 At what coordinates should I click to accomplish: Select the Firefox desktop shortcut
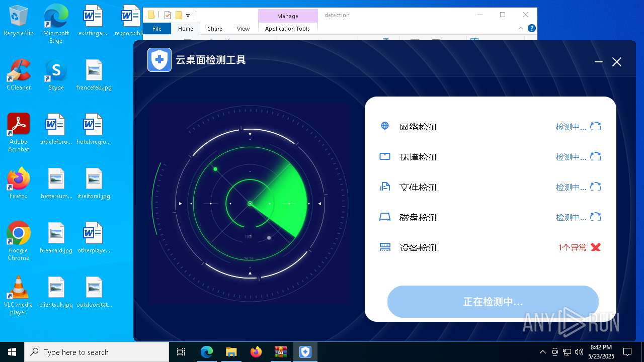coord(19,184)
